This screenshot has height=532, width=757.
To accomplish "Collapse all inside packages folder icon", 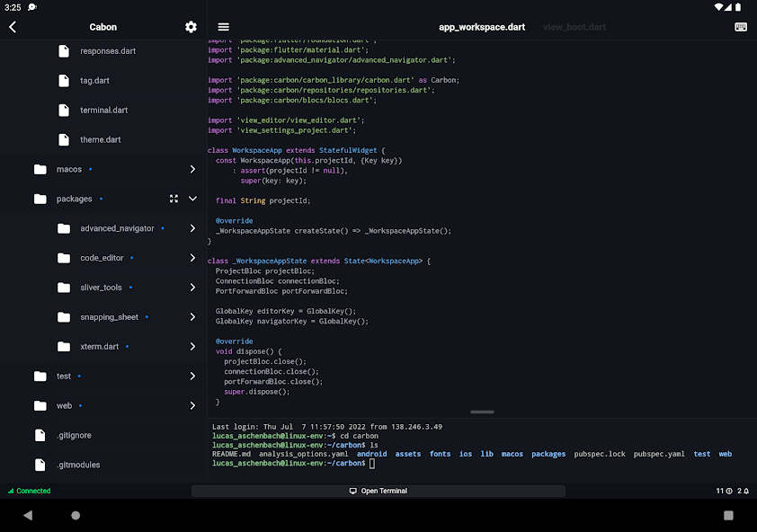I will 174,199.
